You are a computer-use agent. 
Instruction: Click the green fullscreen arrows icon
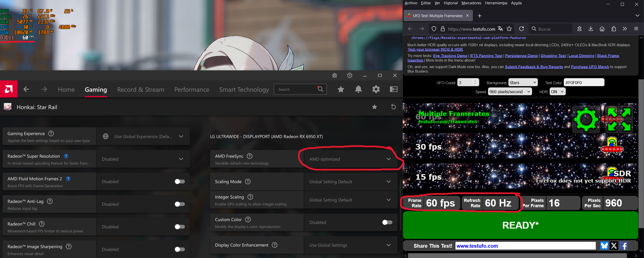click(x=619, y=119)
